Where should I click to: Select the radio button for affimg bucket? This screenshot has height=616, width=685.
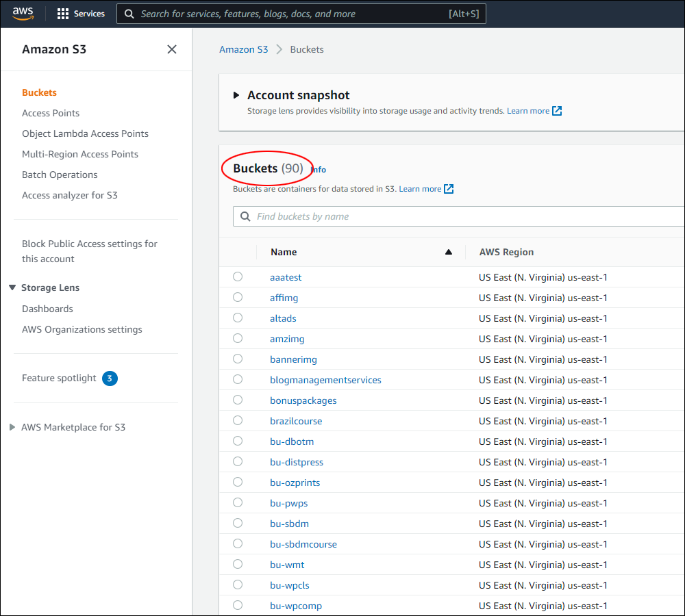coord(238,297)
